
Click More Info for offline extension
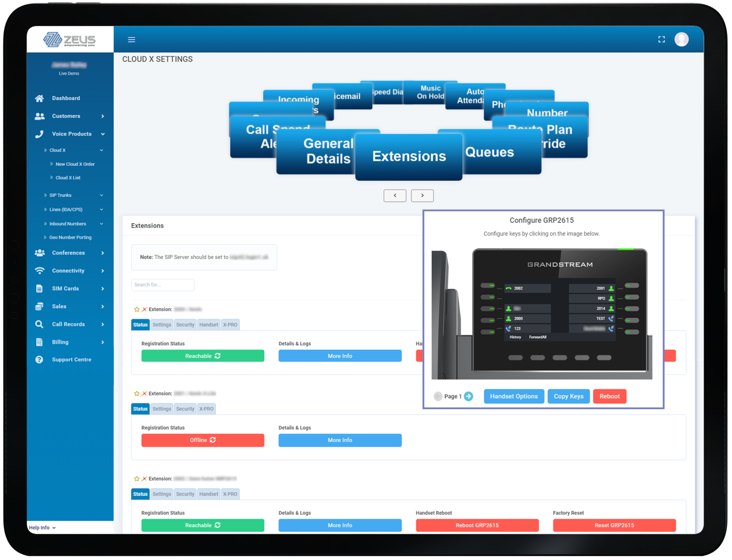(x=340, y=440)
